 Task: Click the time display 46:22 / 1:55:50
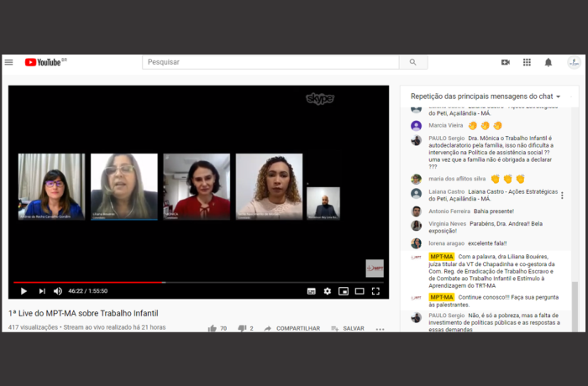tap(87, 291)
